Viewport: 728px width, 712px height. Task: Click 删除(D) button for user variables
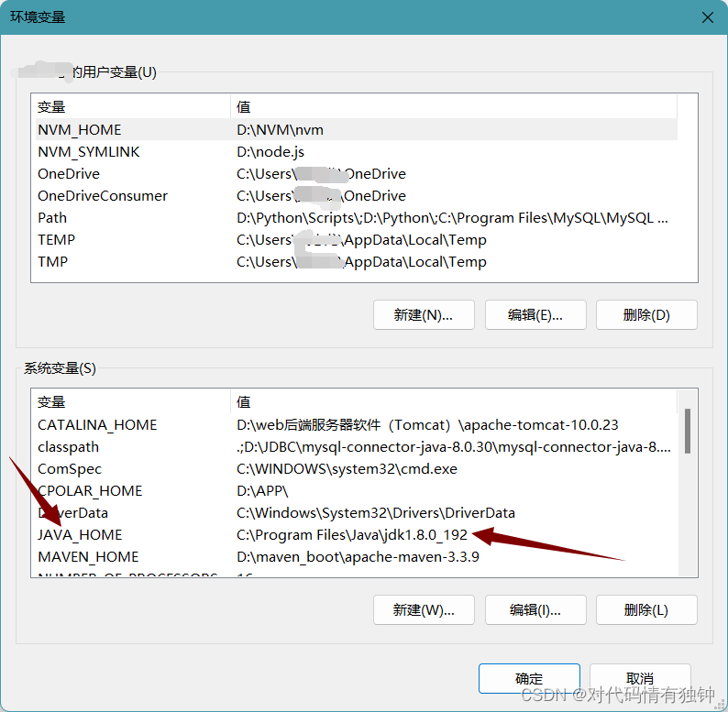click(646, 314)
